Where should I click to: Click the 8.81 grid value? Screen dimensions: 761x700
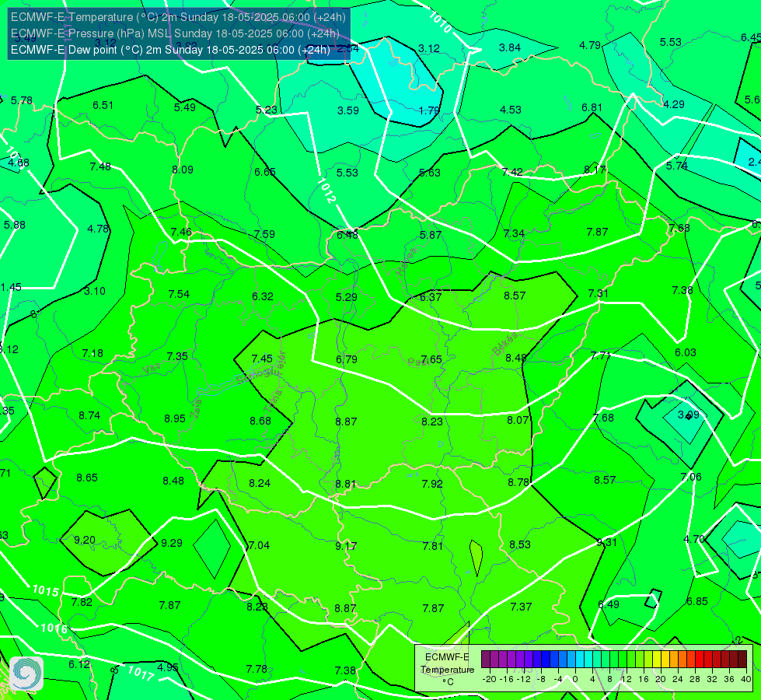[346, 485]
